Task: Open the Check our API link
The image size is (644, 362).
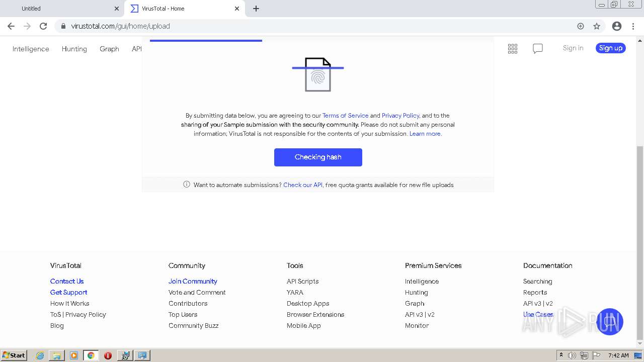Action: 303,185
